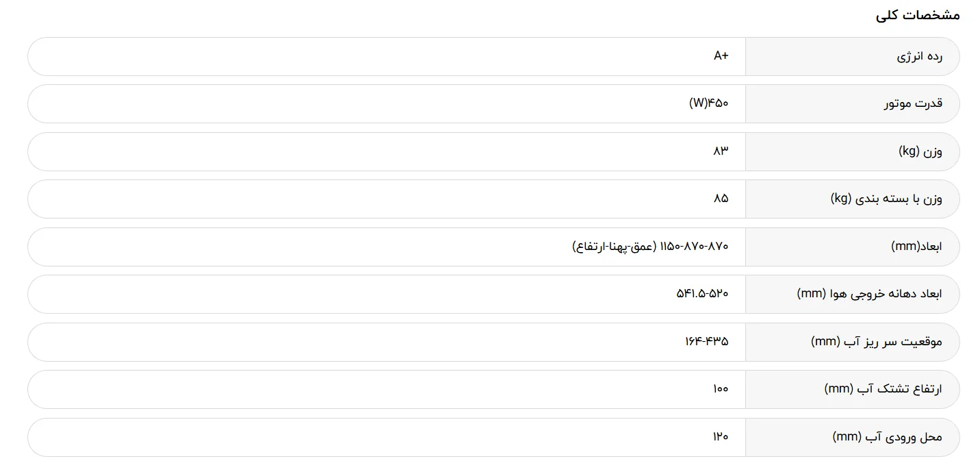Select the محل ورودی آب label

(887, 437)
